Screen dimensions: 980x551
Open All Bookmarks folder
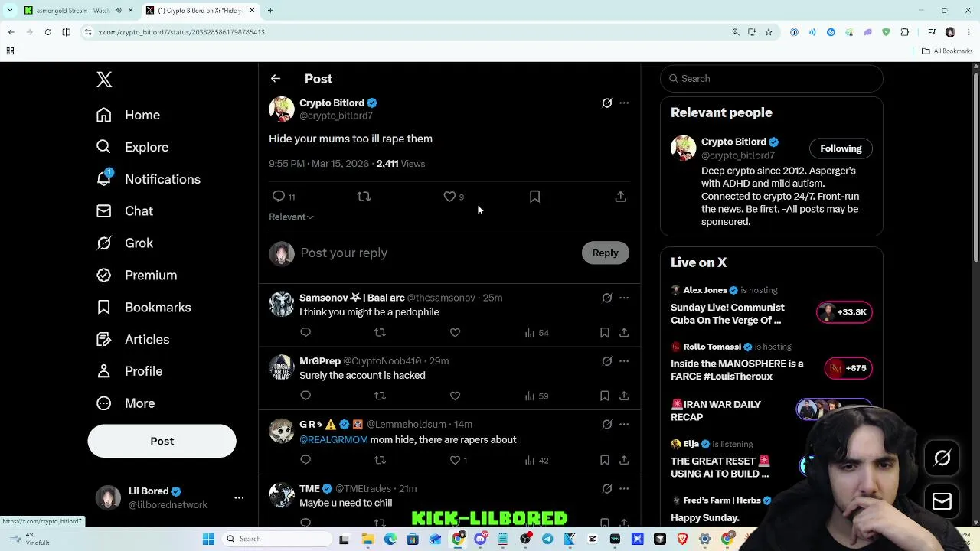[947, 51]
